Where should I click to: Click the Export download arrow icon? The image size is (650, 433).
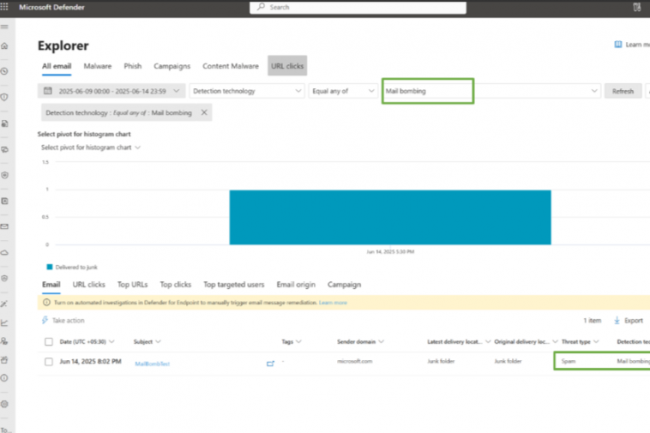tap(617, 320)
